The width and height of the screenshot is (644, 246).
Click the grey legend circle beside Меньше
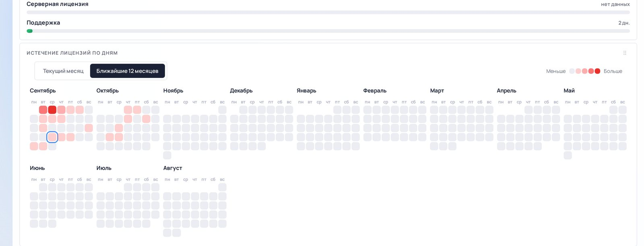pos(572,71)
